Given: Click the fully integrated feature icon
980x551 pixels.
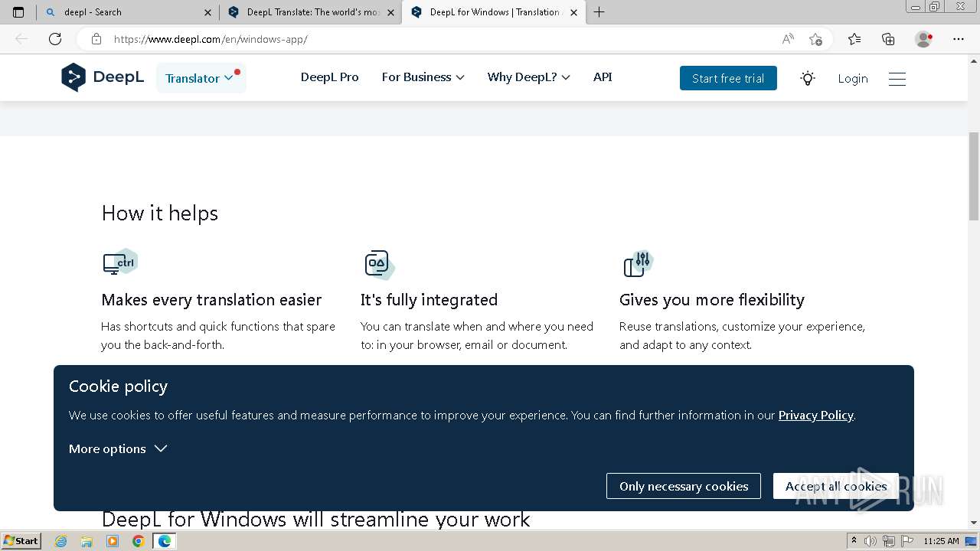Looking at the screenshot, I should click(379, 264).
